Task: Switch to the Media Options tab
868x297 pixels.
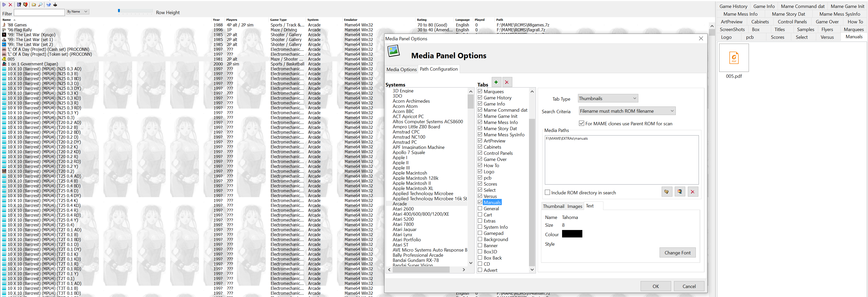Action: click(x=401, y=69)
